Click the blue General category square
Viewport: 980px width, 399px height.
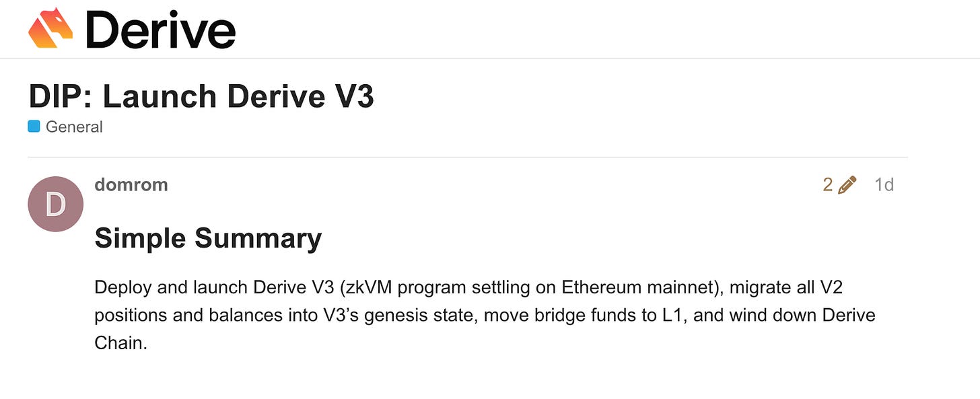coord(34,126)
